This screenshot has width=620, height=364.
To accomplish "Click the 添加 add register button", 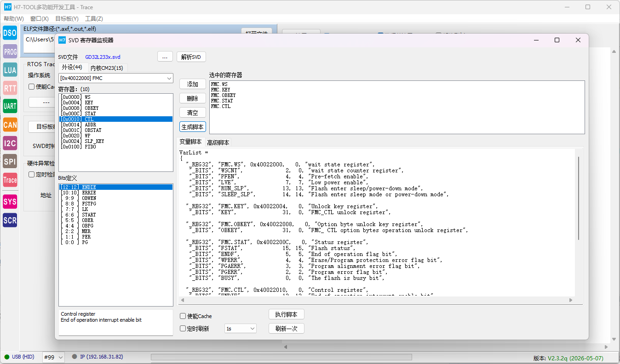I will pos(193,84).
